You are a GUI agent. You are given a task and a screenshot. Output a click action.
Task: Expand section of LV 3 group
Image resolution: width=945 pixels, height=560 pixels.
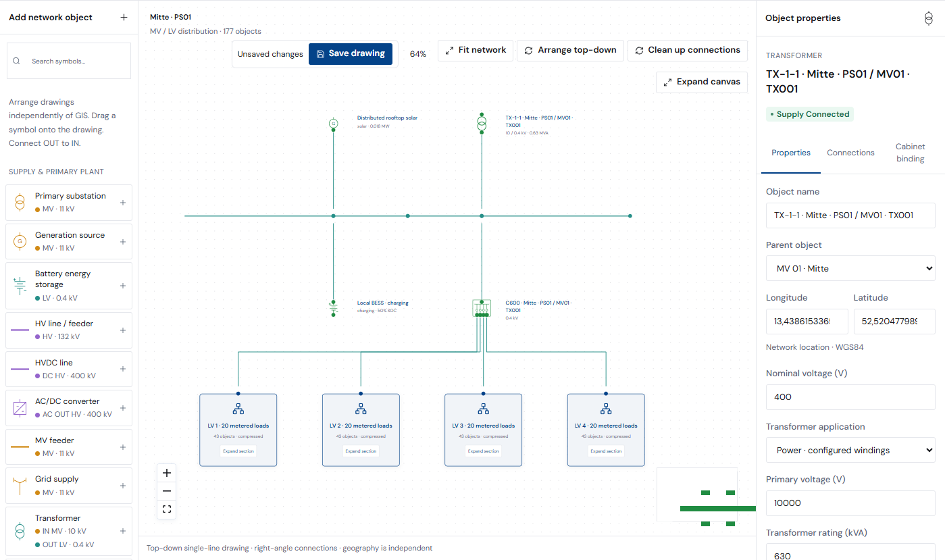[484, 451]
